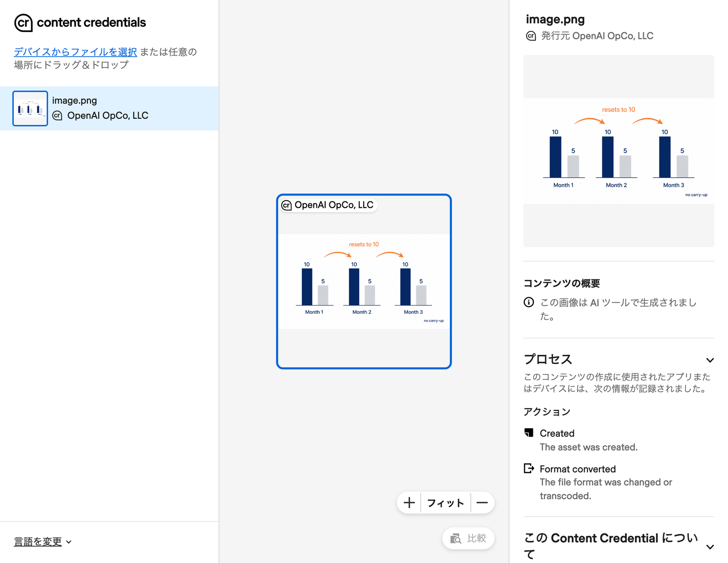728x563 pixels.
Task: Click the コンテンツの概要 heading
Action: 561,283
